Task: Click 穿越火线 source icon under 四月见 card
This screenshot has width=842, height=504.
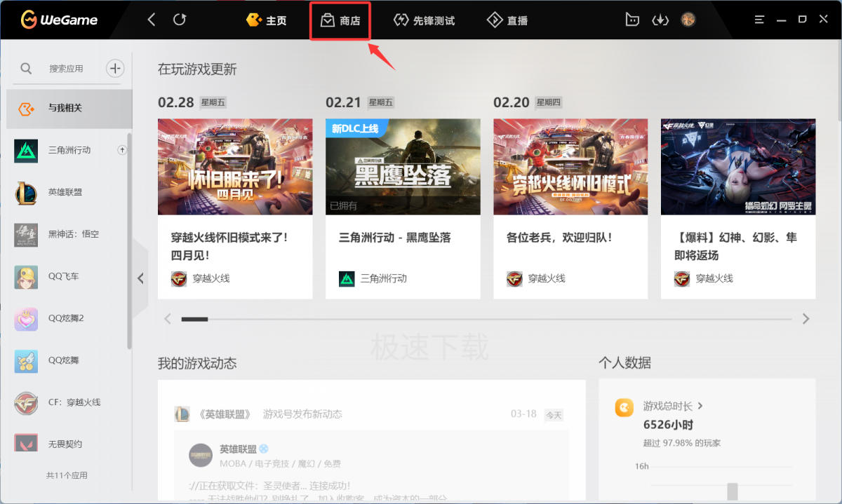Action: (x=179, y=278)
